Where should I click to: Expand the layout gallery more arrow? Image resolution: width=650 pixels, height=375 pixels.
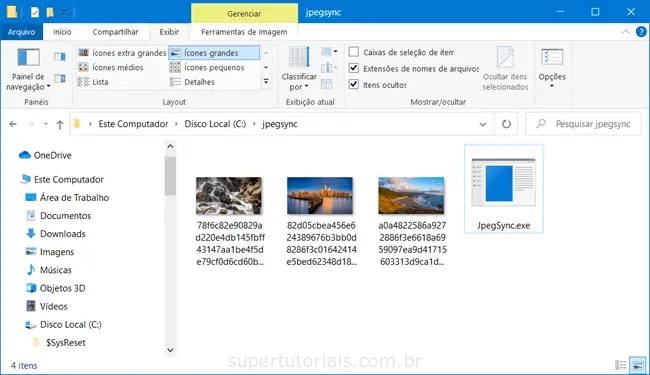[266, 82]
